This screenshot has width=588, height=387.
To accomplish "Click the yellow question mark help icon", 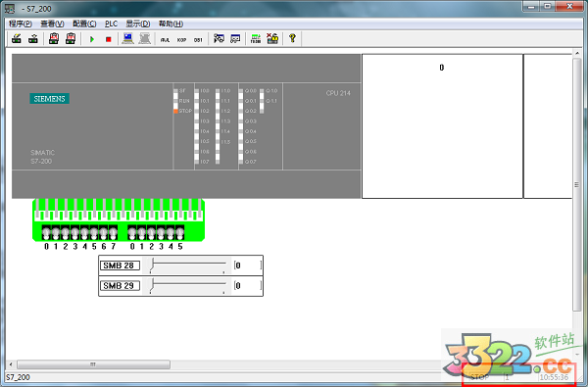I will pos(292,38).
